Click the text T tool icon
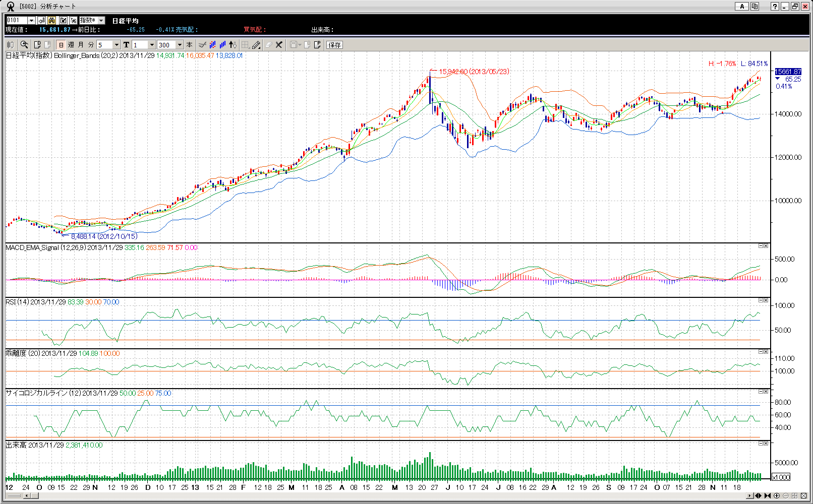 (x=126, y=45)
